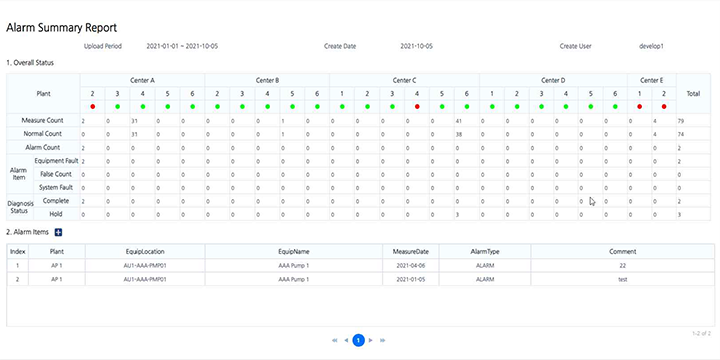Jump to last page using double-right arrows
Image resolution: width=720 pixels, height=360 pixels.
(382, 340)
